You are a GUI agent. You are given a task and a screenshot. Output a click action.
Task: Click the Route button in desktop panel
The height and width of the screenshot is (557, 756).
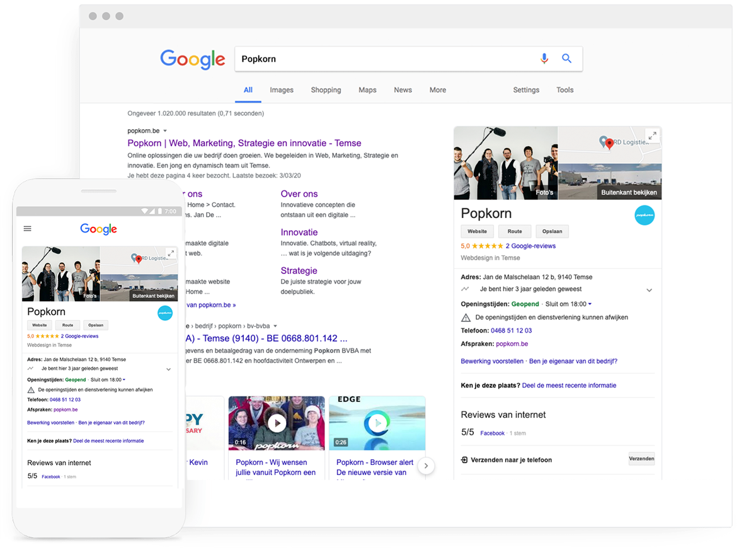click(x=515, y=231)
